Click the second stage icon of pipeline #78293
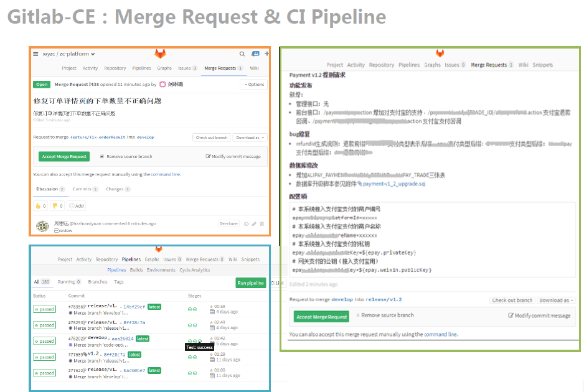 click(x=195, y=325)
